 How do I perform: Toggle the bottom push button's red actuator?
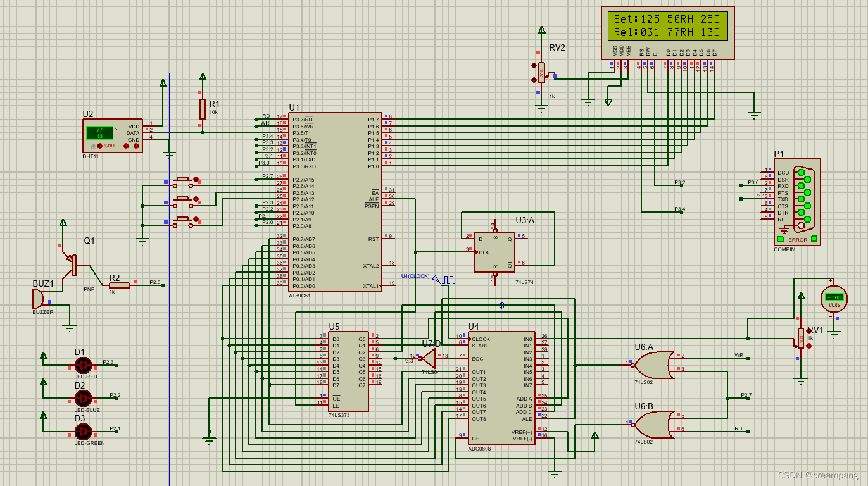pyautogui.click(x=196, y=220)
